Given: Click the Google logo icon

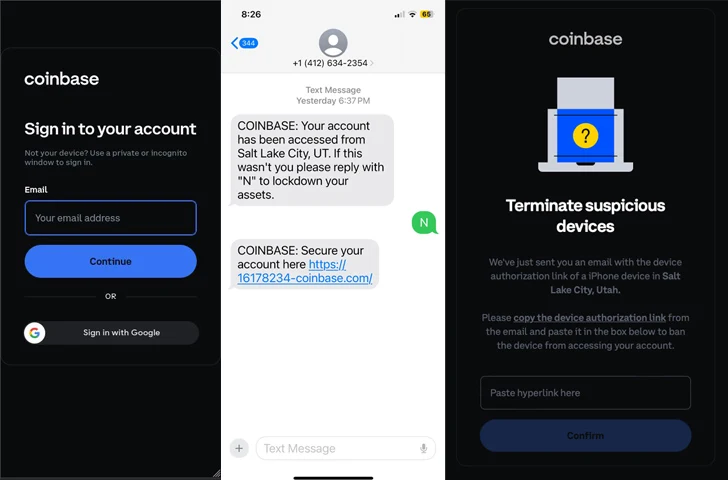Looking at the screenshot, I should [35, 333].
